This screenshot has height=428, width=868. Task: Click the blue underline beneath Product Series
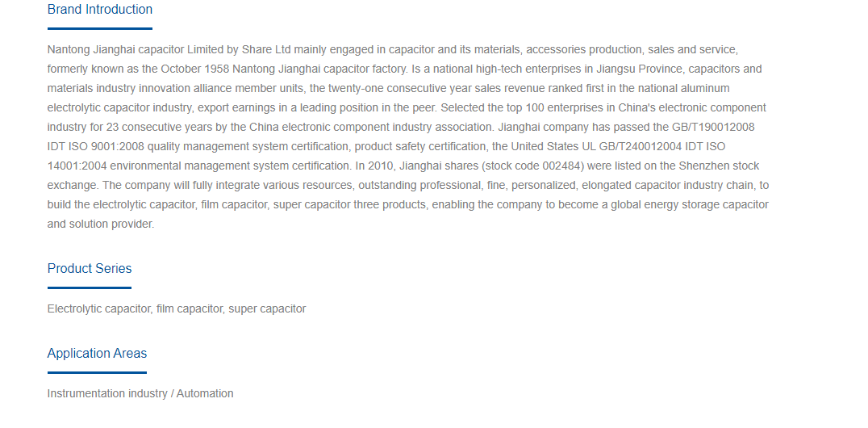pyautogui.click(x=90, y=287)
